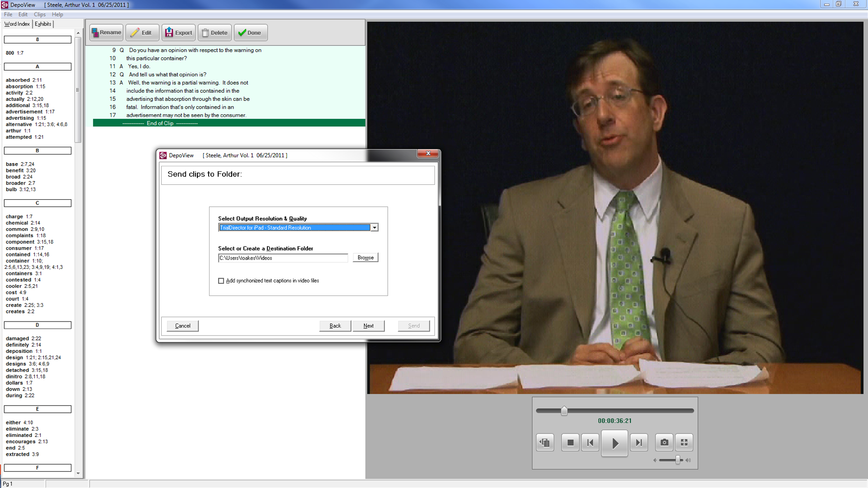Viewport: 868px width, 488px height.
Task: Click the Send button
Action: point(414,326)
